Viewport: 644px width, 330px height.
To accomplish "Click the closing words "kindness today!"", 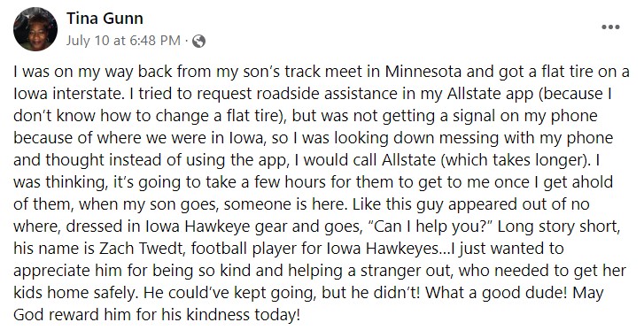I will 243,315.
